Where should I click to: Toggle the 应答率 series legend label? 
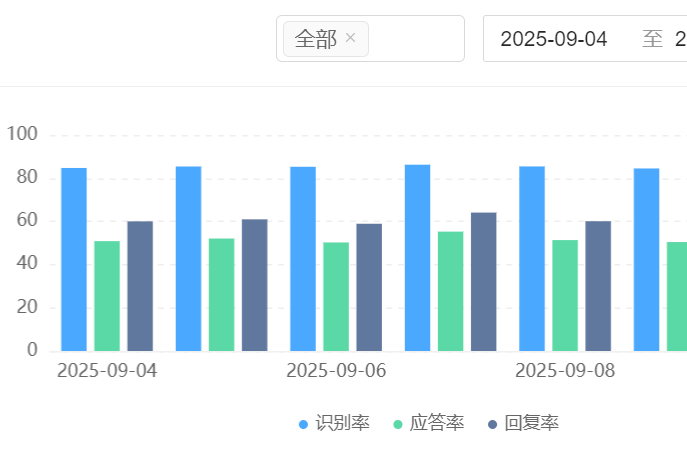(x=437, y=423)
